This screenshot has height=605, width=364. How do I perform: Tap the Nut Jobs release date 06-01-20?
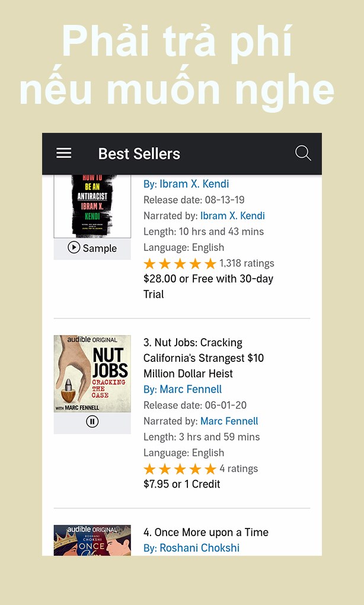[x=195, y=405]
